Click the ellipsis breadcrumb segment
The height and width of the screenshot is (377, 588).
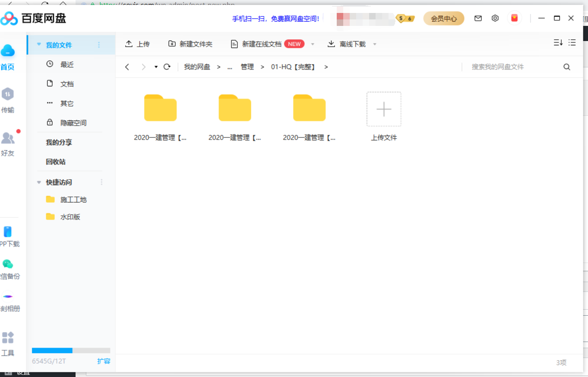point(230,67)
